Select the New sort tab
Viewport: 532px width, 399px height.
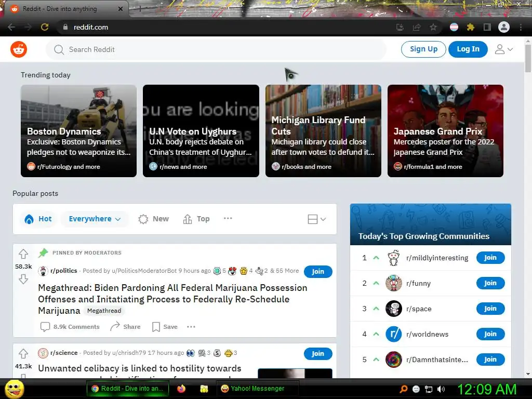(153, 219)
